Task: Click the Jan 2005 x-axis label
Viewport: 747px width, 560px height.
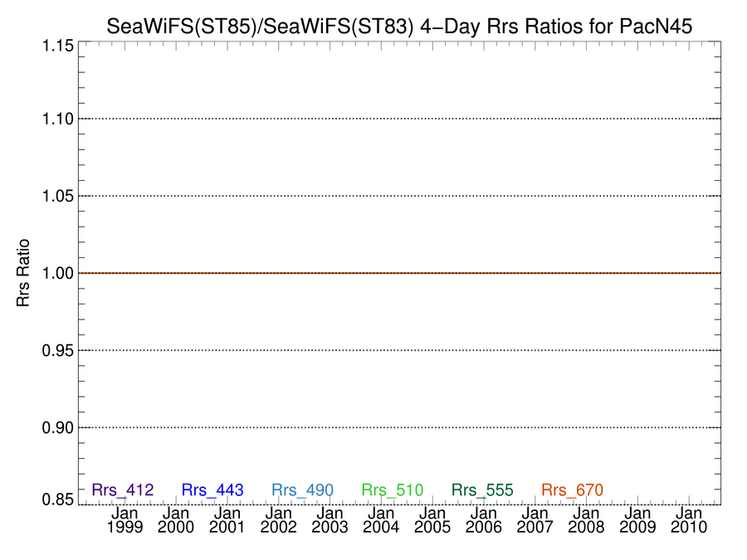Action: click(432, 520)
